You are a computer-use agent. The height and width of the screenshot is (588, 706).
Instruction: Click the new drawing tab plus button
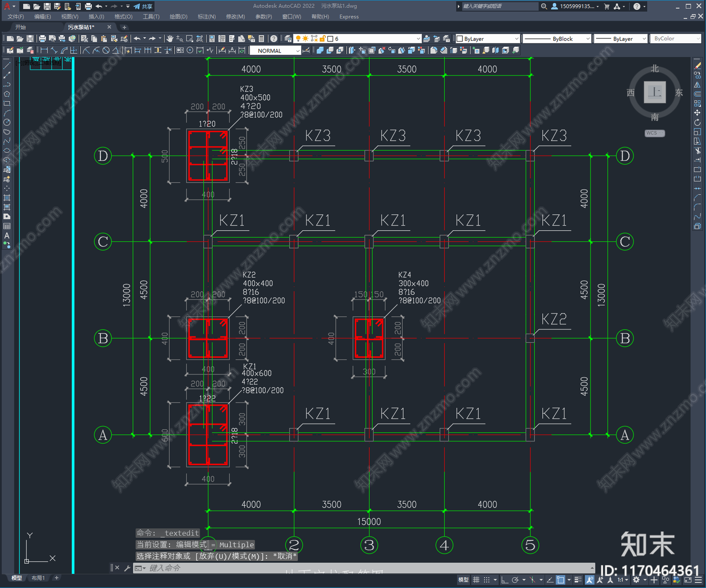(x=124, y=27)
